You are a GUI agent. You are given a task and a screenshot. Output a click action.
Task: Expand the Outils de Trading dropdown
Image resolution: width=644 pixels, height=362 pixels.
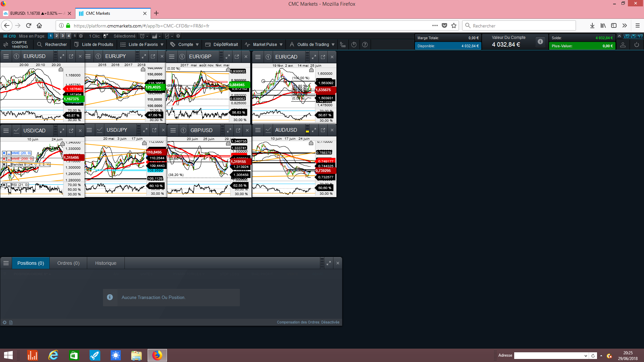(x=333, y=45)
